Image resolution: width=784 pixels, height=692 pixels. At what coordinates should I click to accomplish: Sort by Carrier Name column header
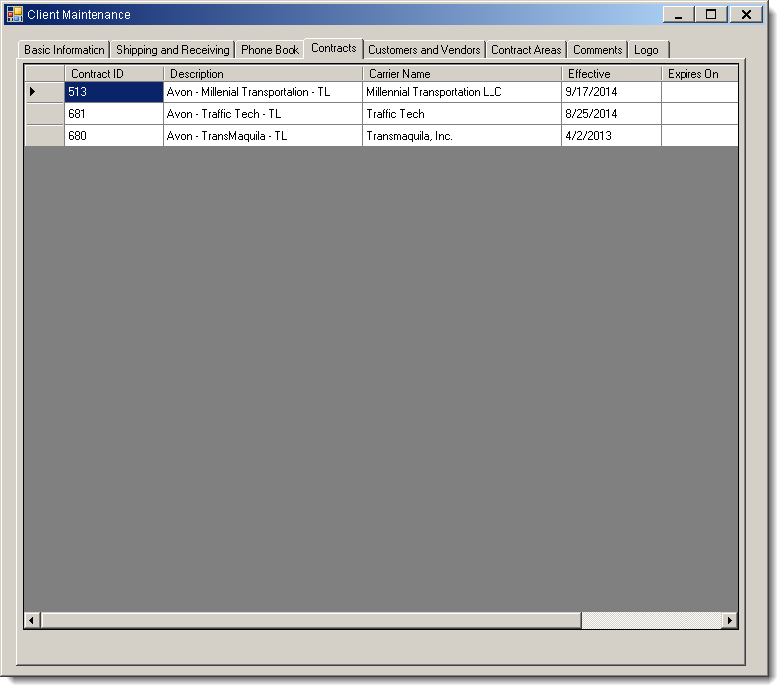tap(462, 74)
